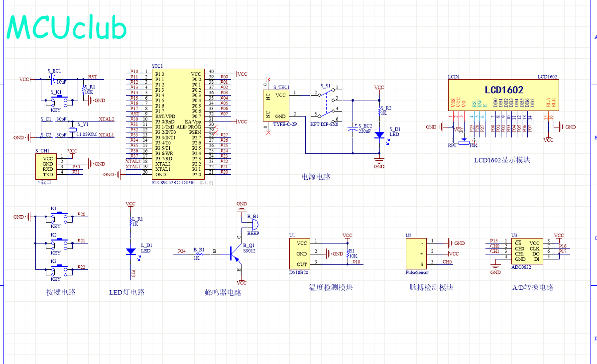Click the RP1 10K potentiometer
Viewport: 597px width, 364px height.
464,141
